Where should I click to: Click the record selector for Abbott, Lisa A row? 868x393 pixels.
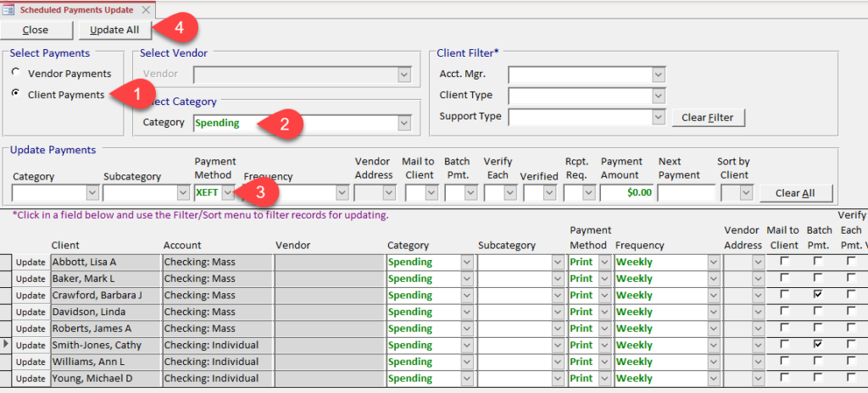pos(6,263)
